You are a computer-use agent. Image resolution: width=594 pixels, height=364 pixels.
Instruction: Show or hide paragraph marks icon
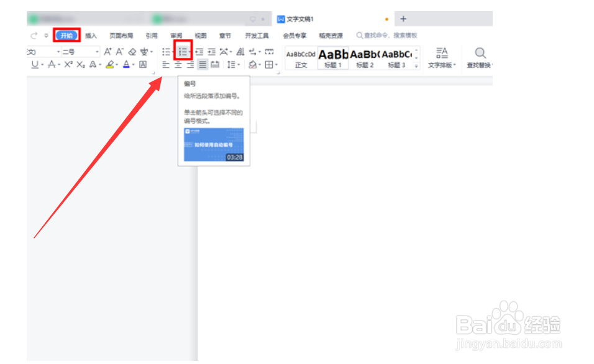tap(253, 52)
